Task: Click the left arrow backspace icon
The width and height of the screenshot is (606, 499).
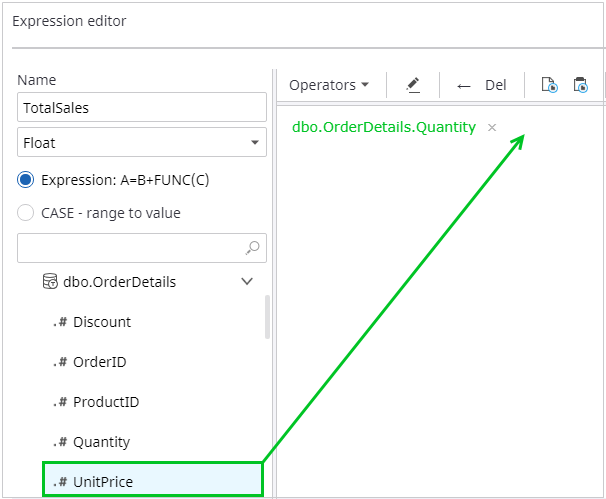Action: pos(463,86)
